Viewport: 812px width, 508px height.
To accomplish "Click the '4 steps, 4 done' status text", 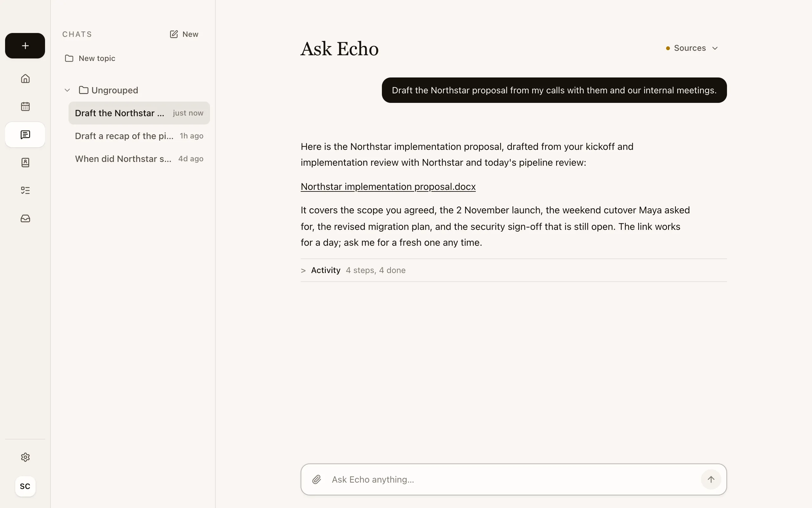I will [x=376, y=271].
